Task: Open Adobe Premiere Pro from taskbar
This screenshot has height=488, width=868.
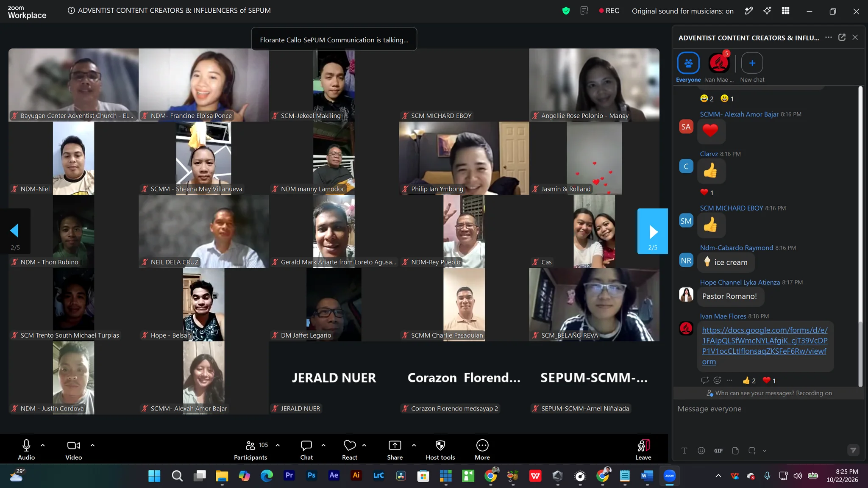Action: [x=289, y=476]
